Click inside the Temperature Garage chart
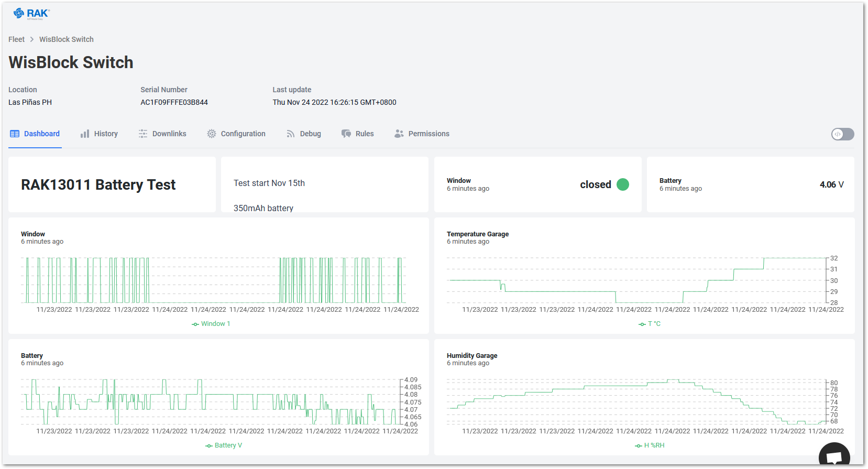The width and height of the screenshot is (868, 469). click(637, 280)
